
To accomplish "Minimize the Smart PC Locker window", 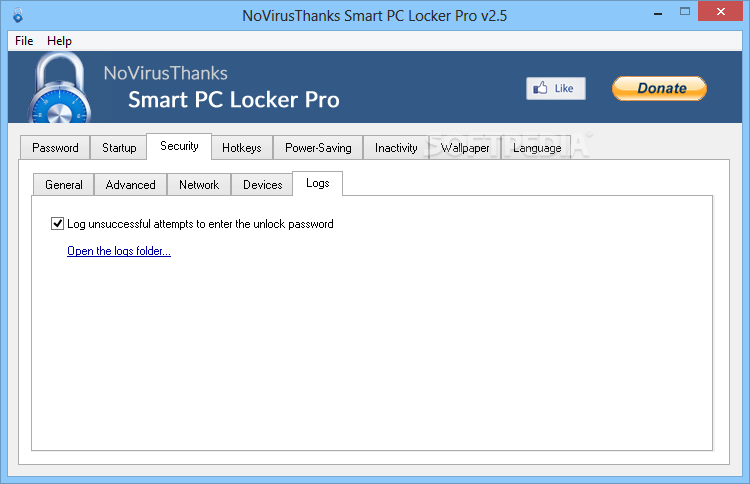I will [658, 13].
